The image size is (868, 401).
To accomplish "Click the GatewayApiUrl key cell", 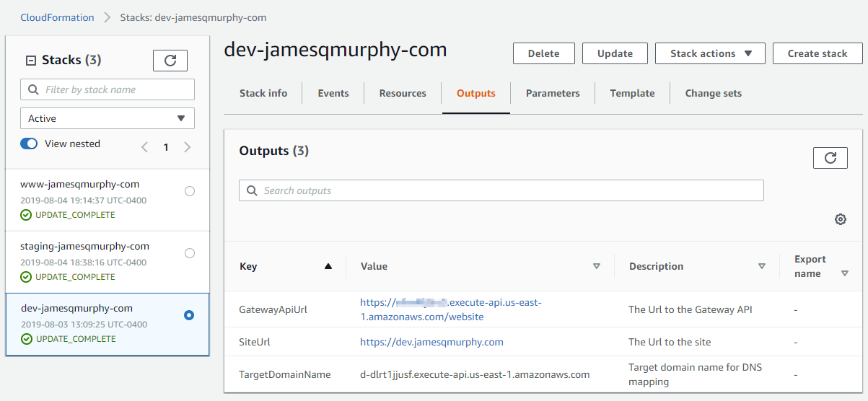I will [273, 309].
